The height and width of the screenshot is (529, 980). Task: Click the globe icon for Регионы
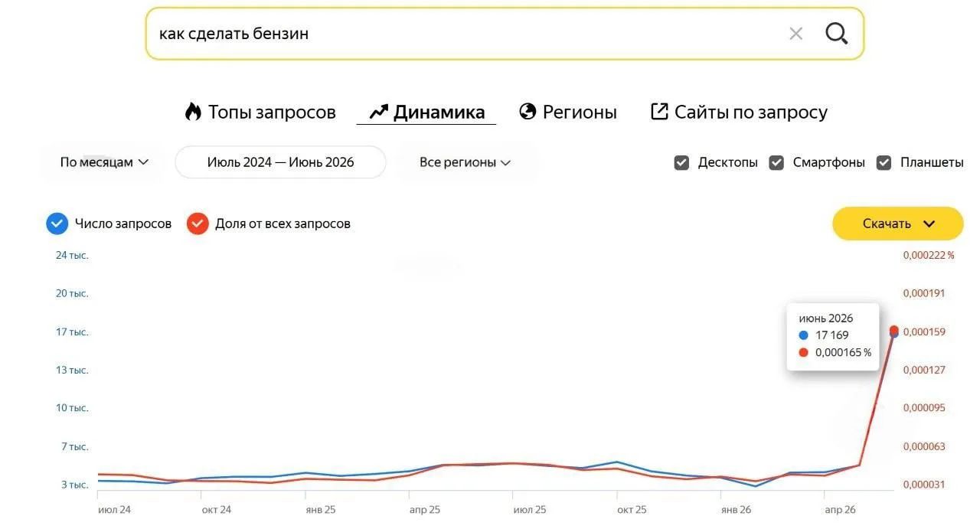(528, 112)
